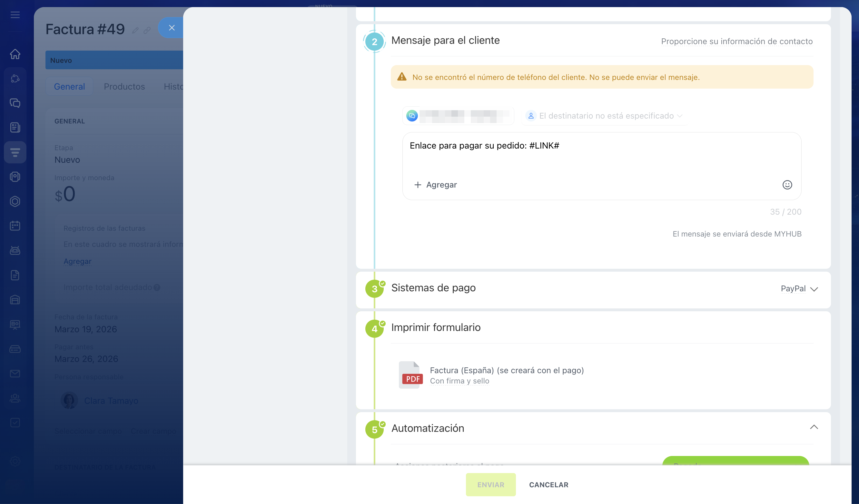Click the CANCELAR button

[548, 485]
